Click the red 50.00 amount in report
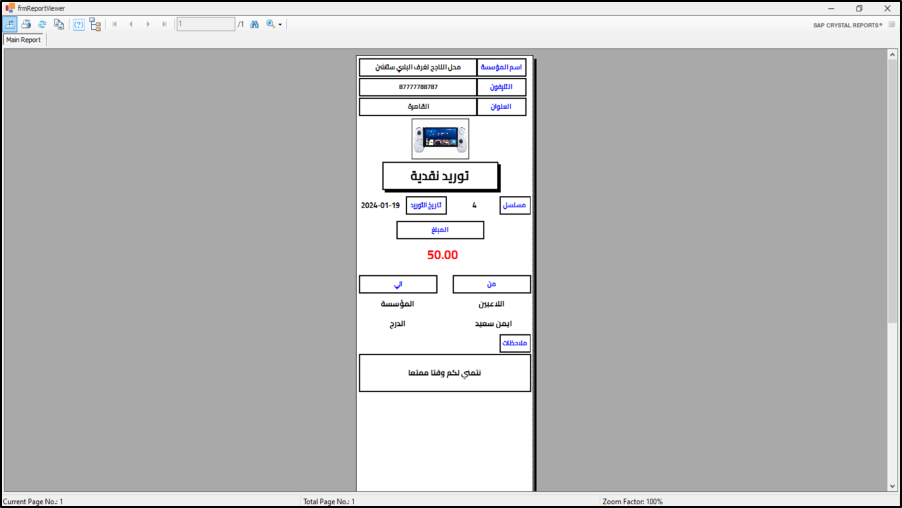902x508 pixels. click(x=442, y=255)
